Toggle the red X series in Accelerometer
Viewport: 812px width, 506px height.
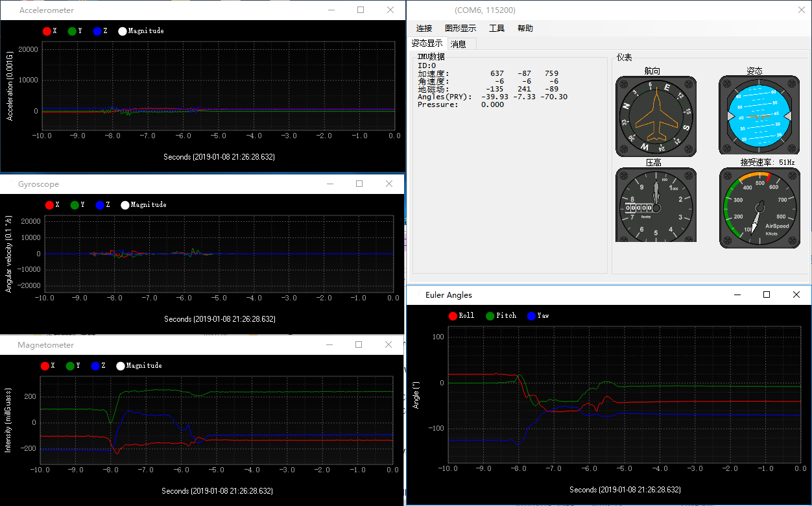[49, 31]
